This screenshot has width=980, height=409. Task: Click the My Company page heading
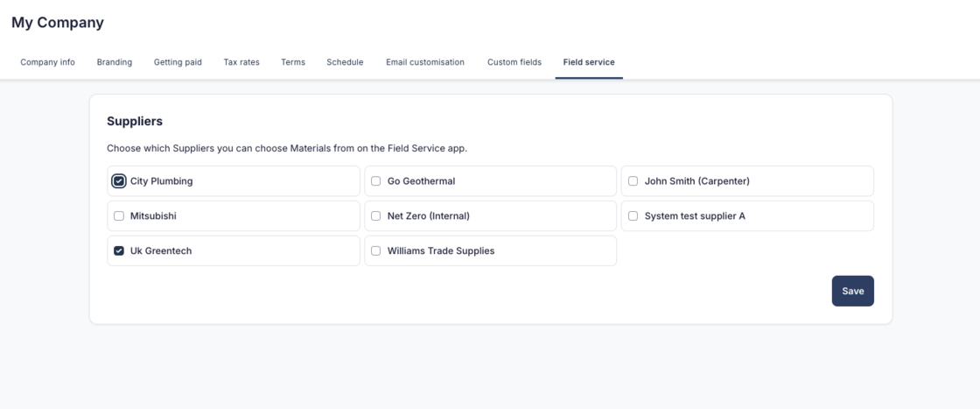point(58,23)
